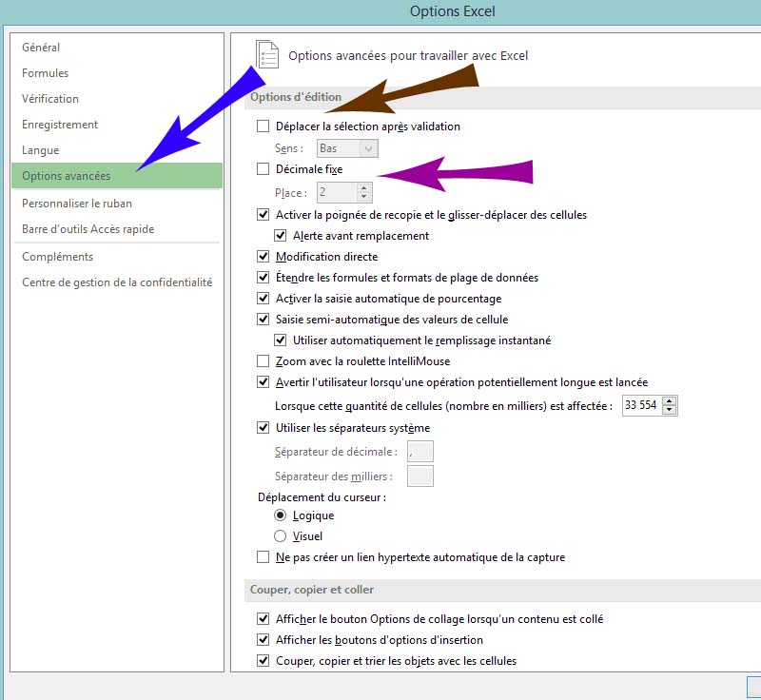Open the Formules category
This screenshot has width=761, height=700.
(45, 73)
